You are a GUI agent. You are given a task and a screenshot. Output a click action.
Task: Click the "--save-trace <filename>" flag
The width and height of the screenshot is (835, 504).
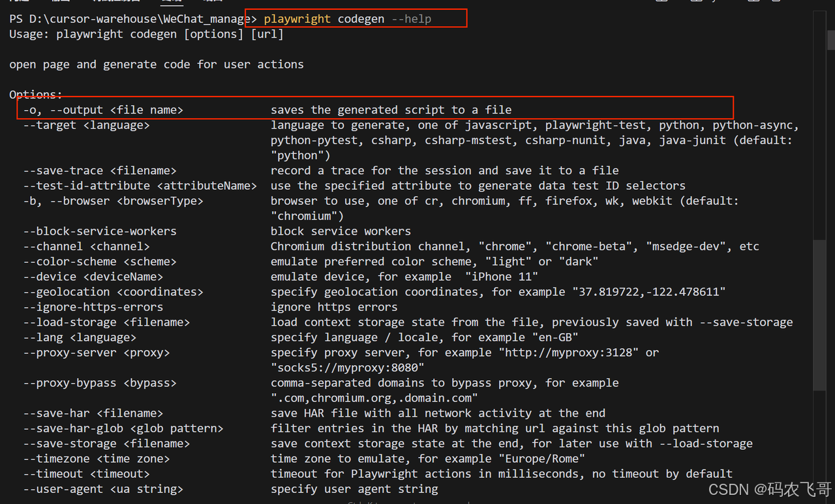(100, 171)
